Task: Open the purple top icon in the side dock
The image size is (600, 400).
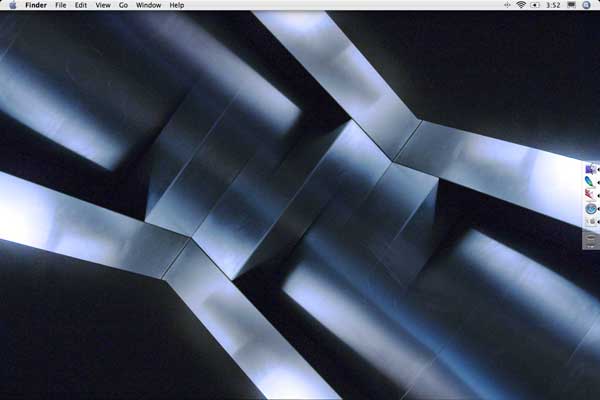Action: tap(591, 169)
